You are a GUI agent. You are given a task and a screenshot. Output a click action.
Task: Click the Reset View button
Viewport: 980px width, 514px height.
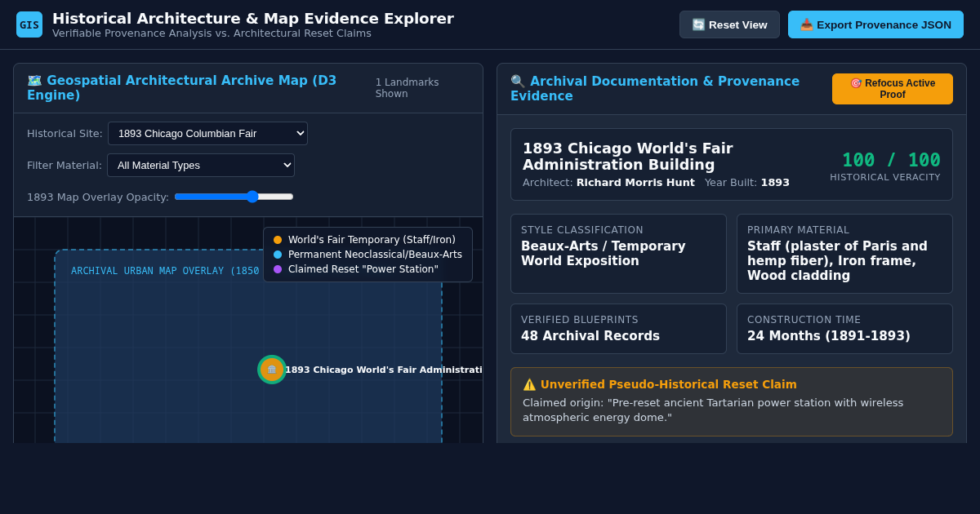coord(729,24)
